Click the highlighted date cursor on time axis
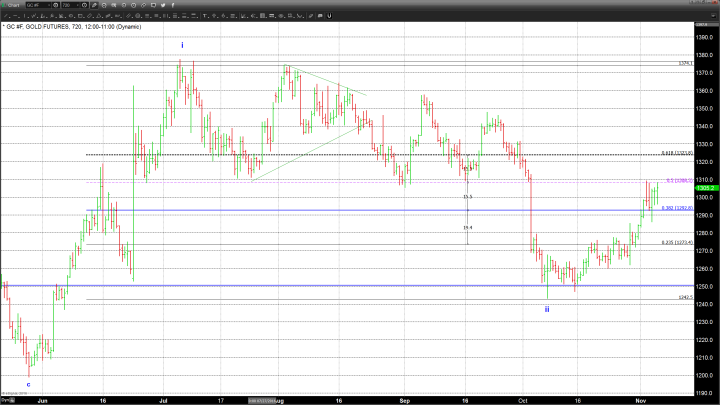The height and width of the screenshot is (405, 720). point(262,401)
